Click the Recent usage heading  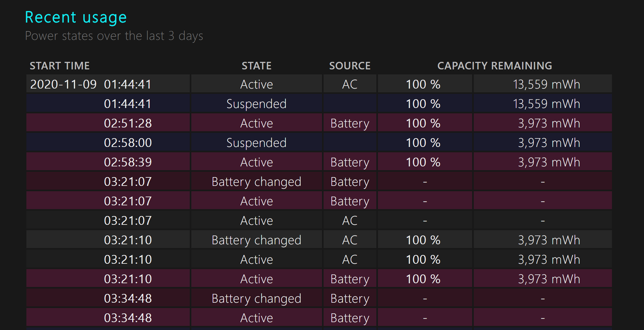[76, 17]
